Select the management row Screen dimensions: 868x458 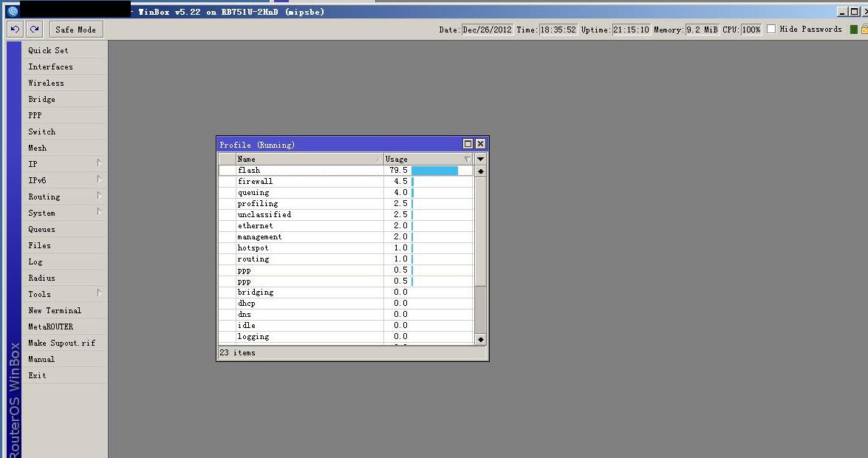tap(346, 236)
